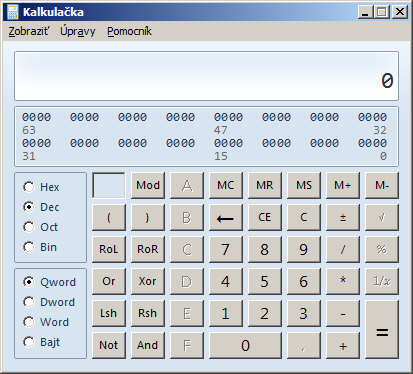Click digit 1 button
Image resolution: width=413 pixels, height=374 pixels.
(226, 313)
